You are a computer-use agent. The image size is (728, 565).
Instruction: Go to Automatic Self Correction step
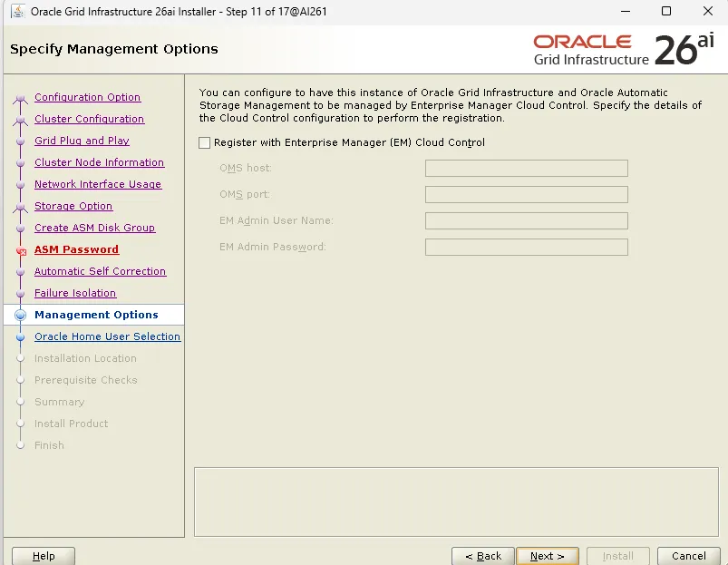tap(101, 271)
